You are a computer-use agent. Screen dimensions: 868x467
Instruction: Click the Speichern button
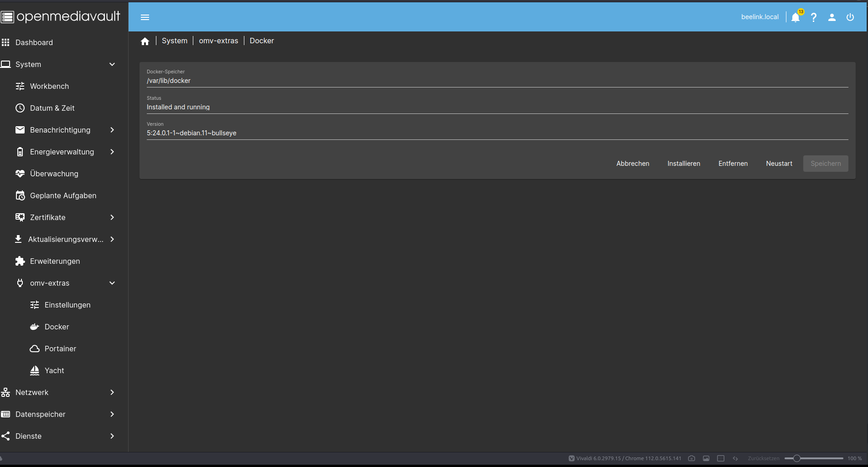(x=826, y=164)
